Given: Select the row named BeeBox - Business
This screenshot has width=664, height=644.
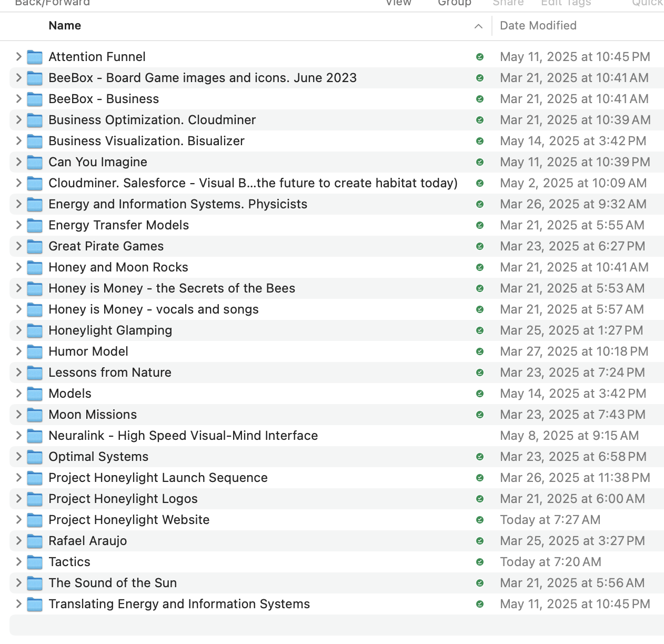Looking at the screenshot, I should [x=337, y=99].
